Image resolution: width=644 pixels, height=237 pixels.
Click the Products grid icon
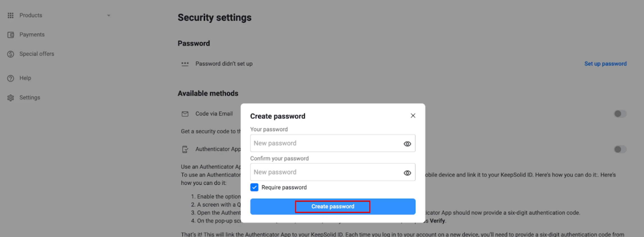pos(10,15)
